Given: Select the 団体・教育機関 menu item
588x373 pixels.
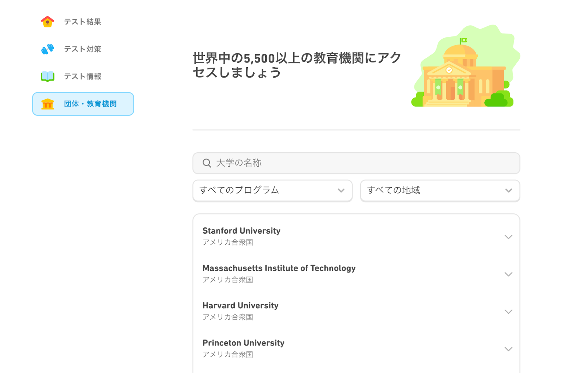Looking at the screenshot, I should point(83,104).
